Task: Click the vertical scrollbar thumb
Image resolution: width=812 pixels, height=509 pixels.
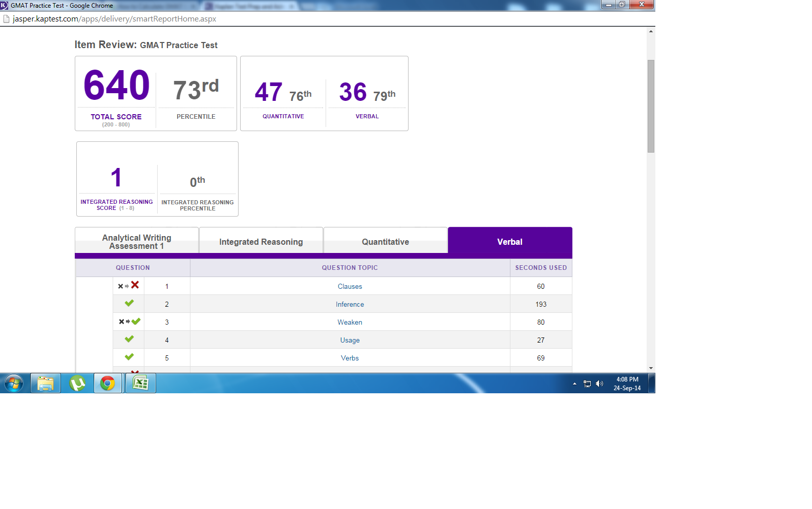Action: pyautogui.click(x=651, y=106)
